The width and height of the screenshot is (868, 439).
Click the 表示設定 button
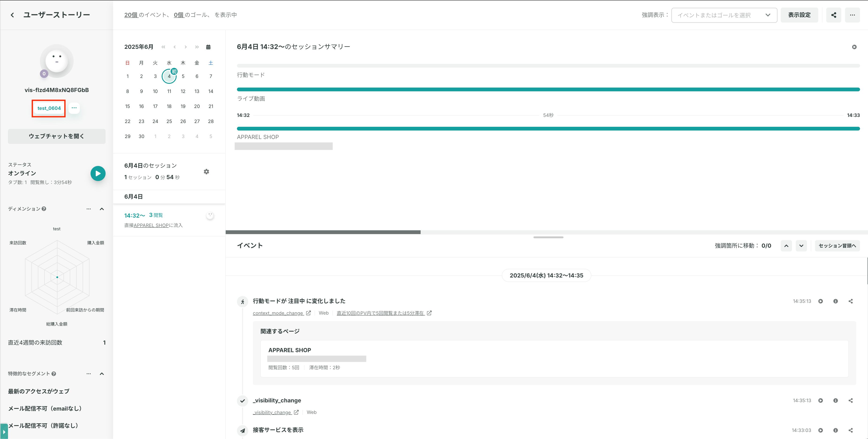(x=799, y=15)
